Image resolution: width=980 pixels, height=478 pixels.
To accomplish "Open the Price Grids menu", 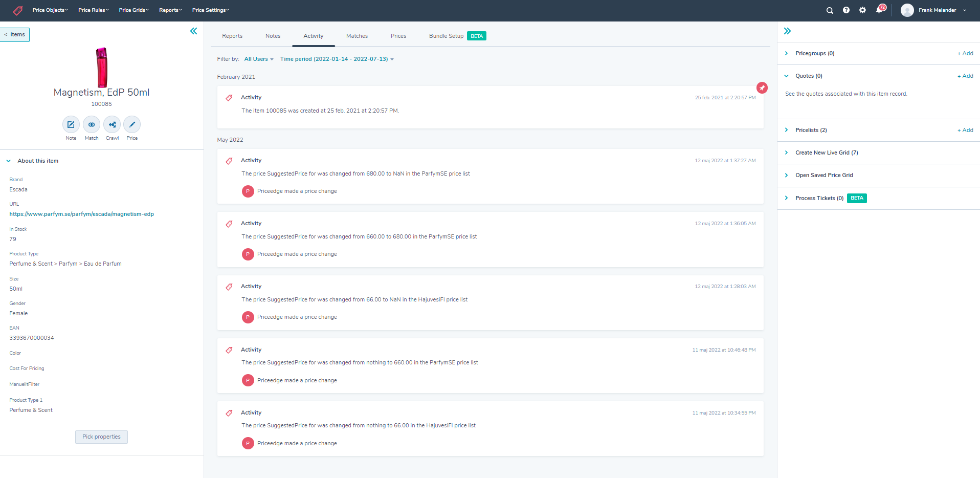I will (134, 10).
